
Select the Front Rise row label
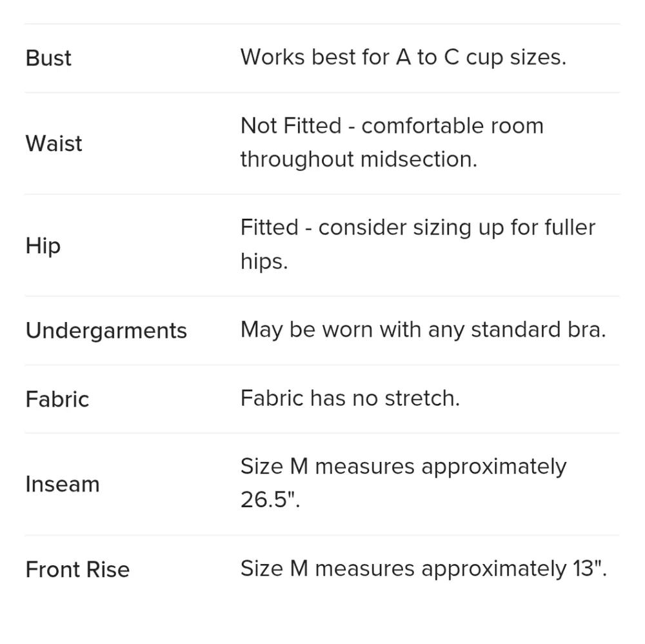point(77,569)
